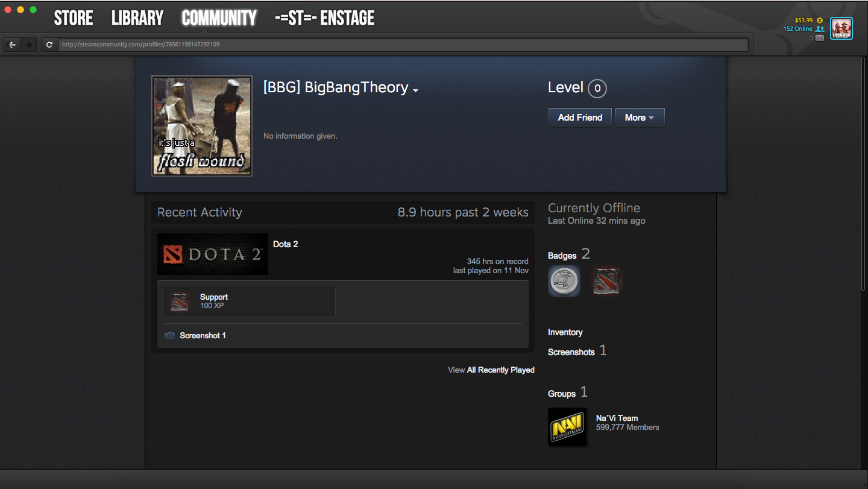Open the user avatar in top right
The width and height of the screenshot is (868, 489).
[x=841, y=28]
